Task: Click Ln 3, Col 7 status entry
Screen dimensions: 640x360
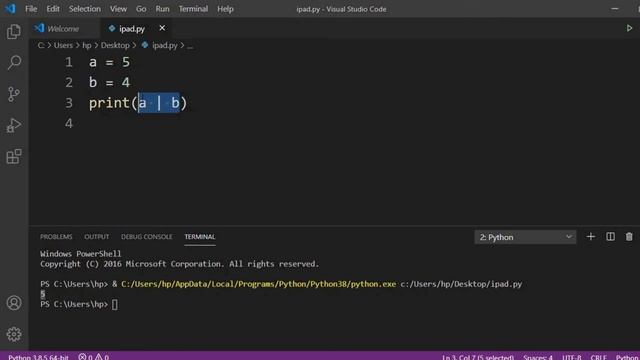Action: [478, 357]
